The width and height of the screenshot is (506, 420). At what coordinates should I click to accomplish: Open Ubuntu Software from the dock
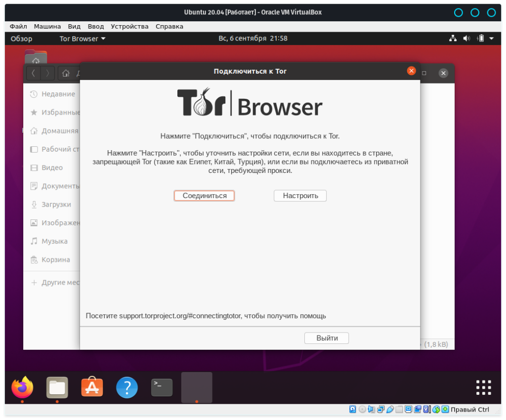tap(92, 387)
